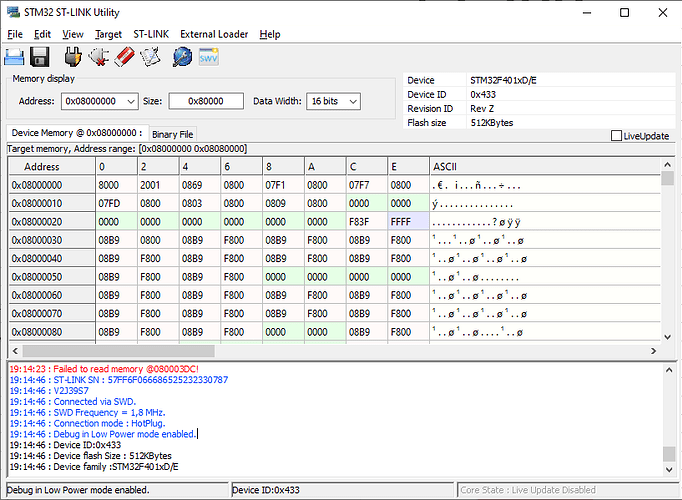Click log line Failed to read memory
This screenshot has width=682, height=500.
pyautogui.click(x=104, y=369)
